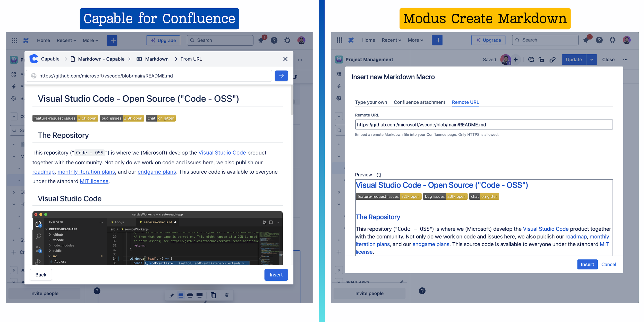Click the Capable logo in breadcrumb

click(34, 59)
